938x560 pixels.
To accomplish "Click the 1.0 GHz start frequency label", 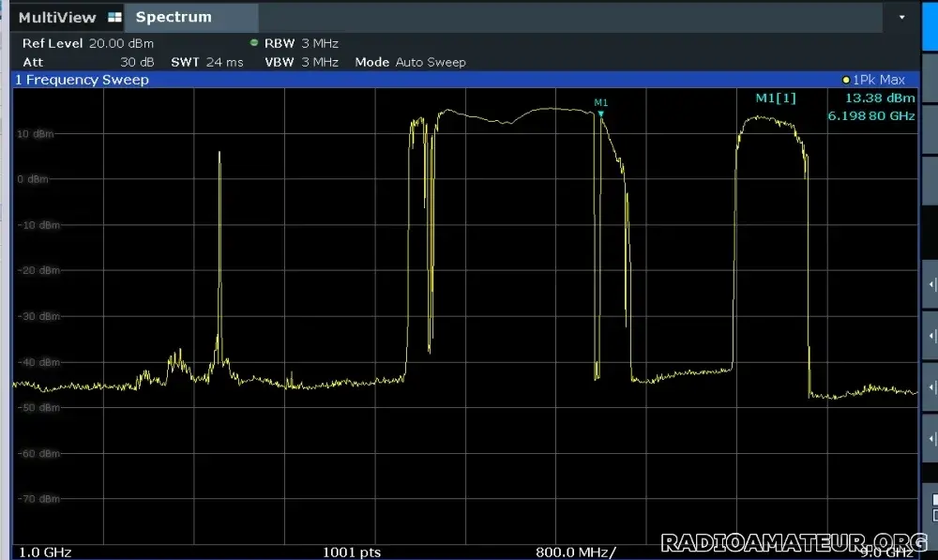I will (x=45, y=552).
